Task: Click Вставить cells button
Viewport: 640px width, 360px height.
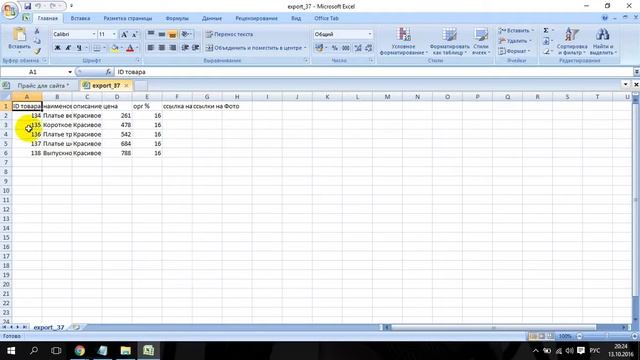Action: coord(516,31)
